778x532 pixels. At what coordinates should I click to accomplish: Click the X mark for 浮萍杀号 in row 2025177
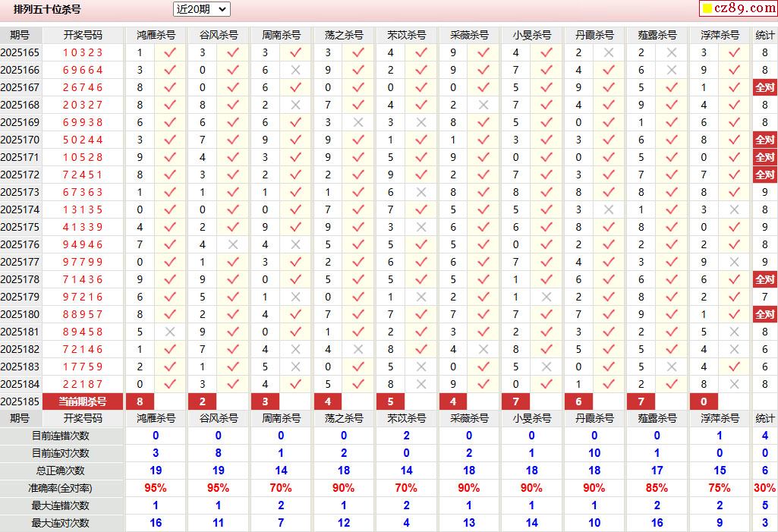coord(734,262)
